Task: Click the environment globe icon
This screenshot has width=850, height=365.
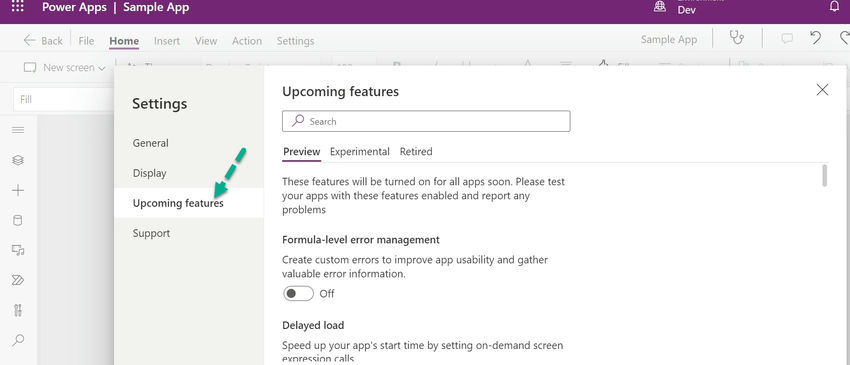Action: pyautogui.click(x=660, y=7)
